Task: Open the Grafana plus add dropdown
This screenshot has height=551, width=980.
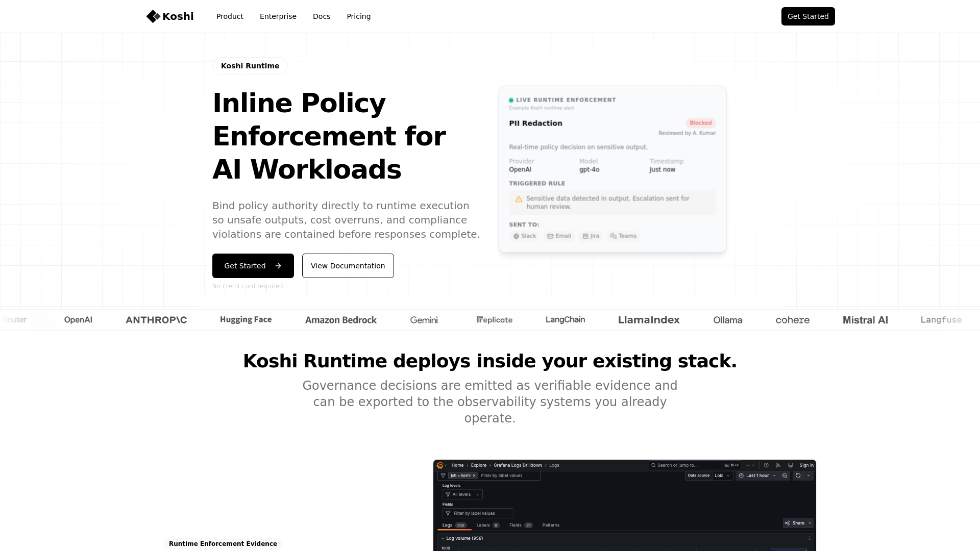Action: pos(750,465)
